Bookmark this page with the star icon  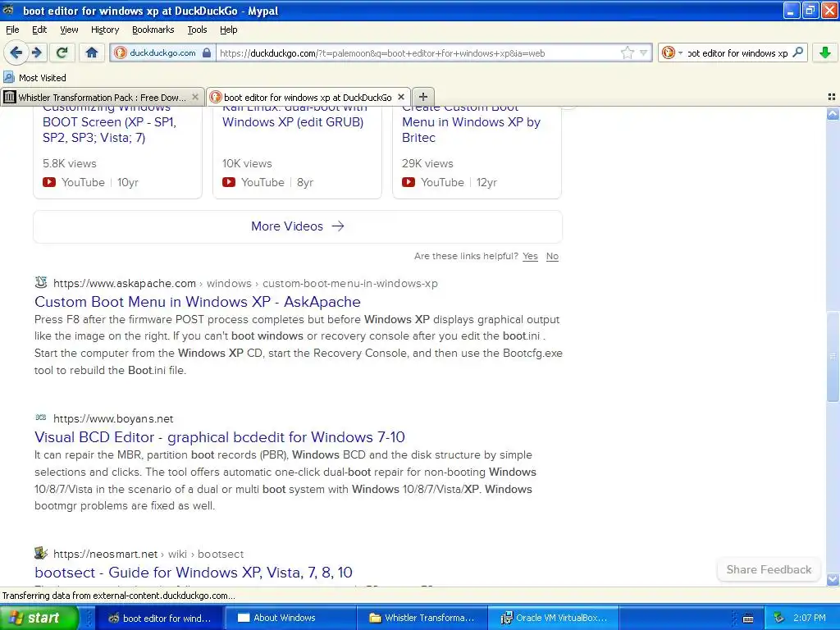(x=627, y=52)
